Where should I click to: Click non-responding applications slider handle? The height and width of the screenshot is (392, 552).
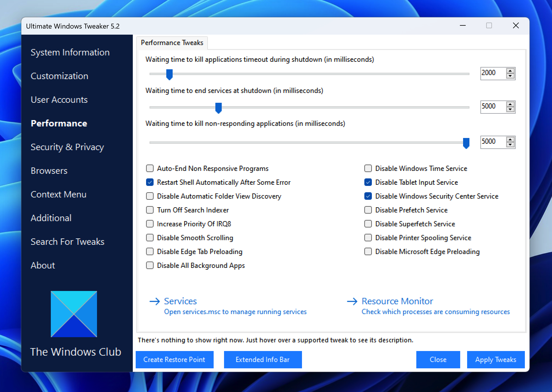coord(466,143)
